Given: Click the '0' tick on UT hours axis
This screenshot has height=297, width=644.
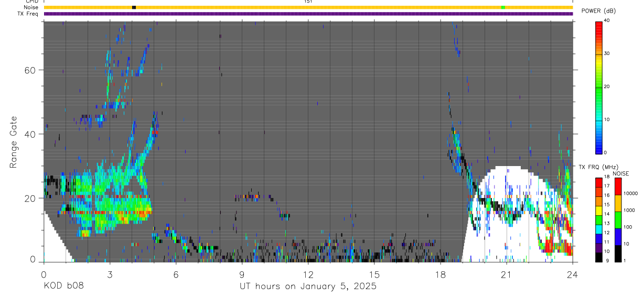Looking at the screenshot, I should tap(44, 274).
